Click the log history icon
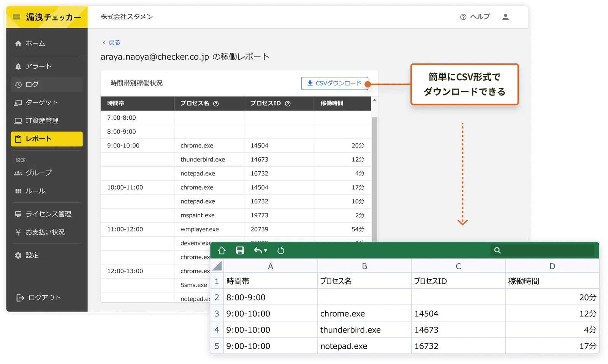 (x=18, y=85)
